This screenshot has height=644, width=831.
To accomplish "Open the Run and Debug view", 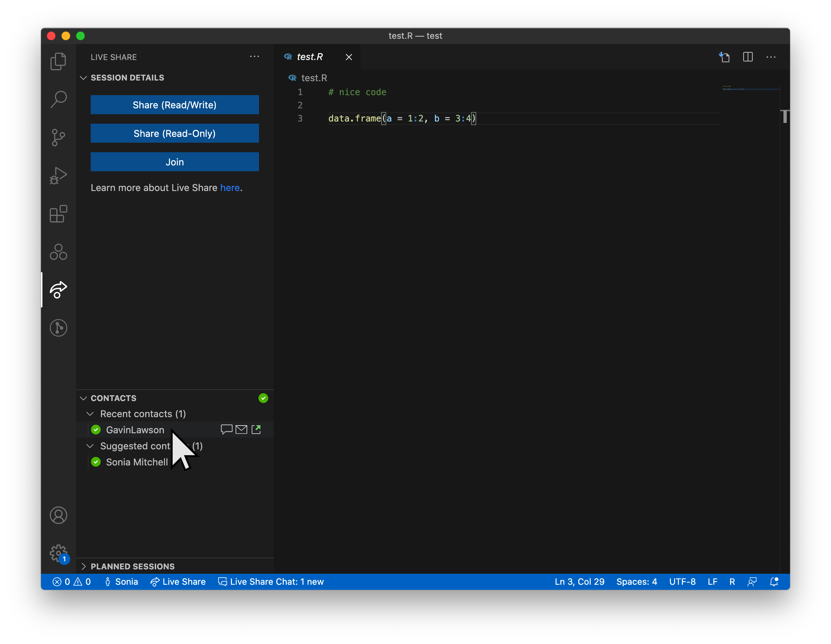I will tap(58, 176).
